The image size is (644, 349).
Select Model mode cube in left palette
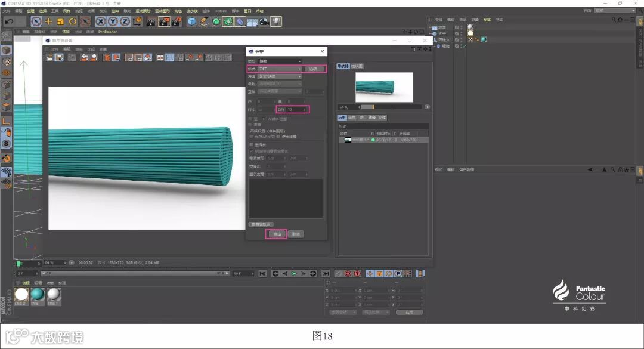point(6,51)
